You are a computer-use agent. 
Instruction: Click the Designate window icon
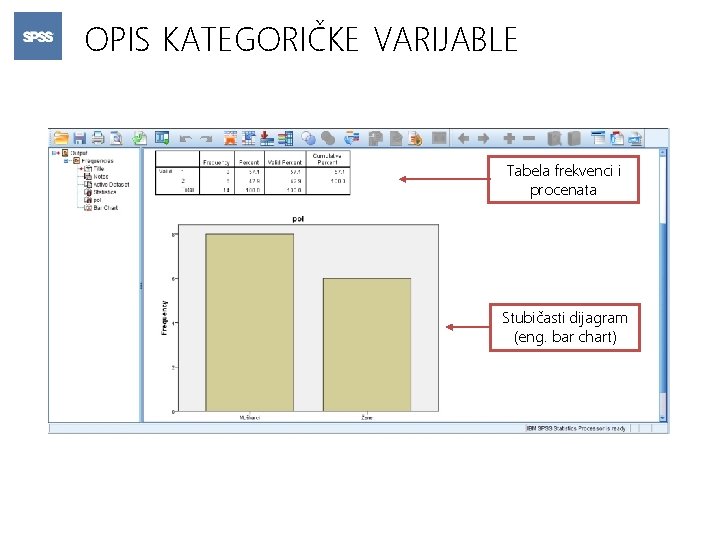tap(439, 138)
